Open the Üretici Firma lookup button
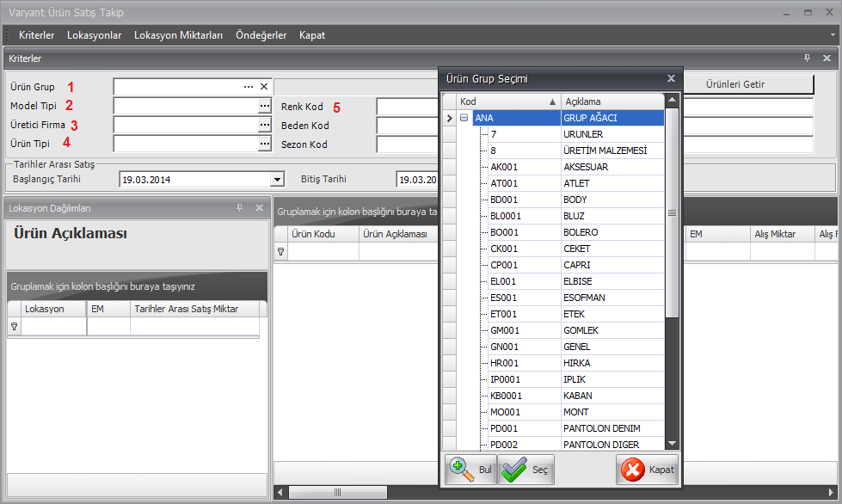Viewport: 842px width, 504px height. coord(264,125)
